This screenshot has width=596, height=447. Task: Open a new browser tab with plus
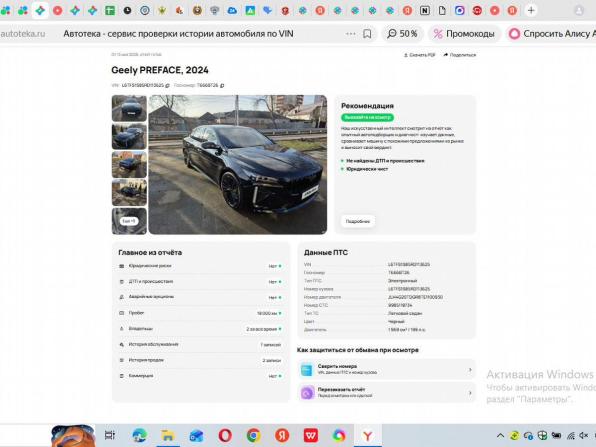(531, 10)
